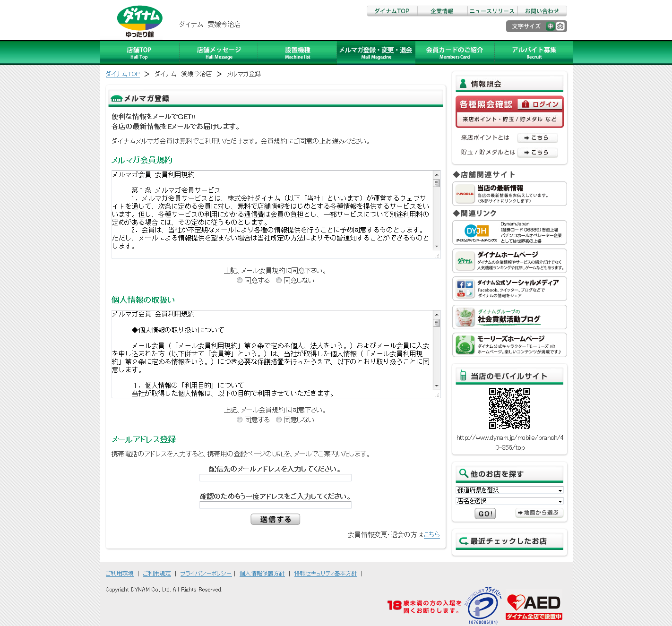Open プライバシーポリシー footer link
The height and width of the screenshot is (626, 672).
click(x=206, y=574)
